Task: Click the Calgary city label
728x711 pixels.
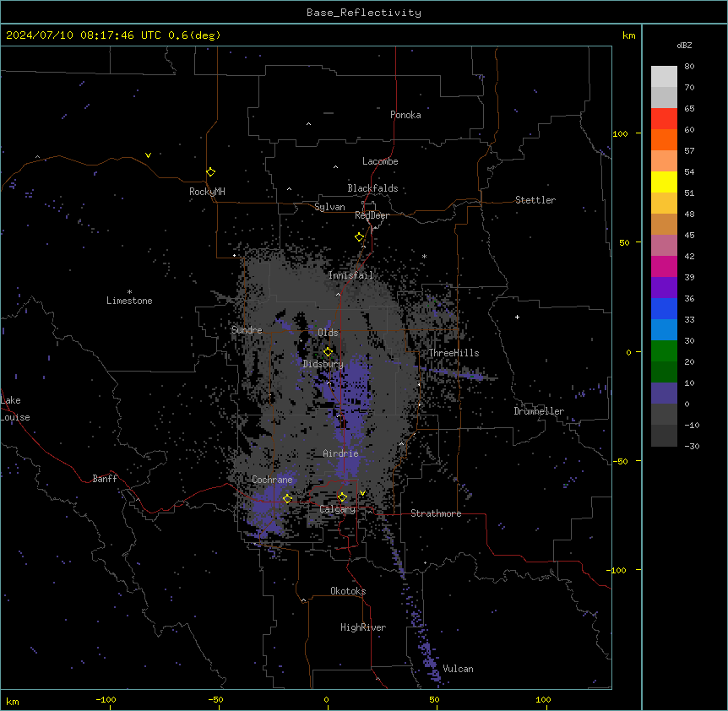Action: (338, 509)
